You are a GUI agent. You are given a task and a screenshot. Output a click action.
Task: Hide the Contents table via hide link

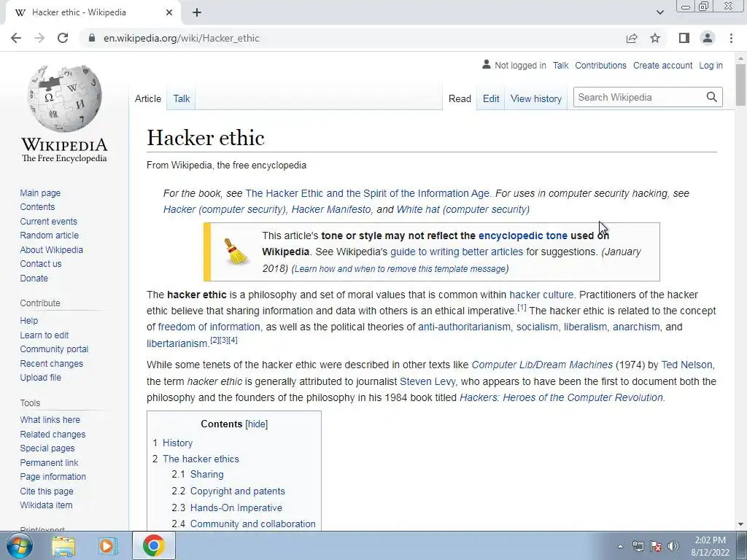256,424
